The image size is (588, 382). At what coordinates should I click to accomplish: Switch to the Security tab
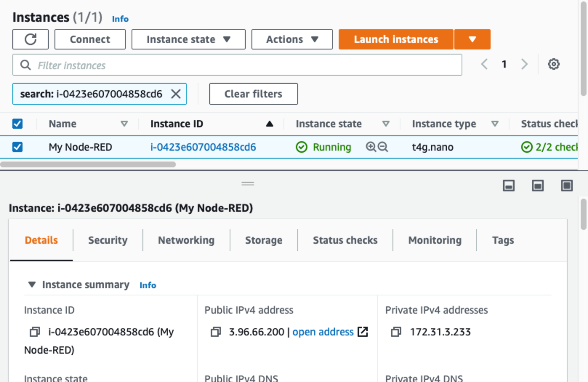point(108,240)
